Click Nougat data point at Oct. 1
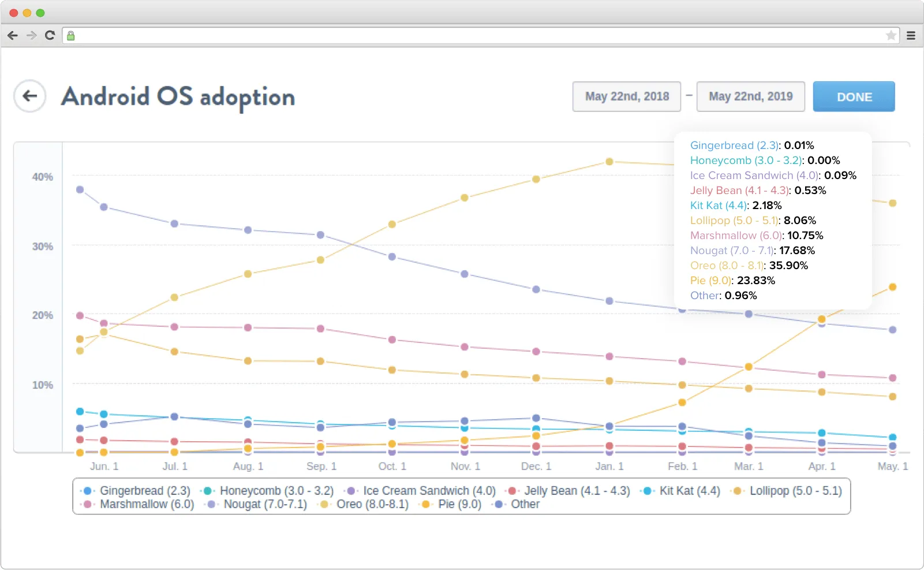This screenshot has height=570, width=924. point(392,256)
